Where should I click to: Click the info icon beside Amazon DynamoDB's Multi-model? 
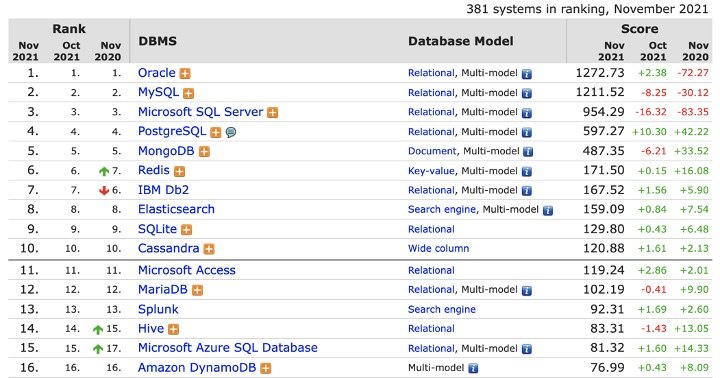(473, 368)
